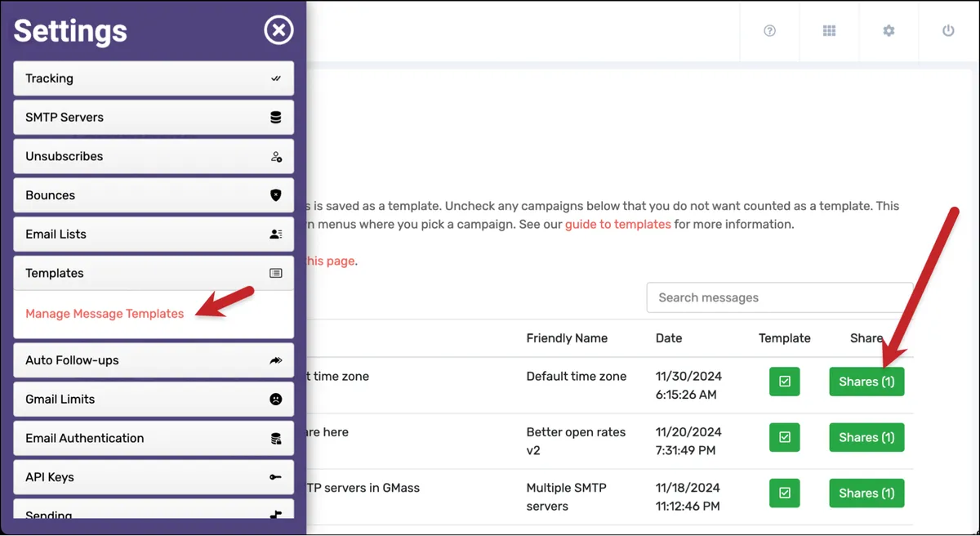The width and height of the screenshot is (980, 536).
Task: Click the Email Authentication server lock icon
Action: [x=276, y=439]
